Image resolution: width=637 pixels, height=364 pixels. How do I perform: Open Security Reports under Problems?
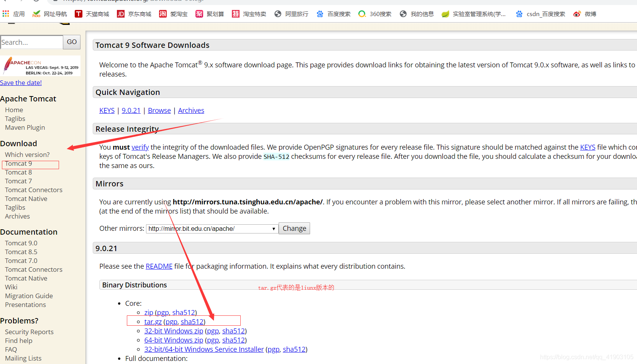(29, 332)
